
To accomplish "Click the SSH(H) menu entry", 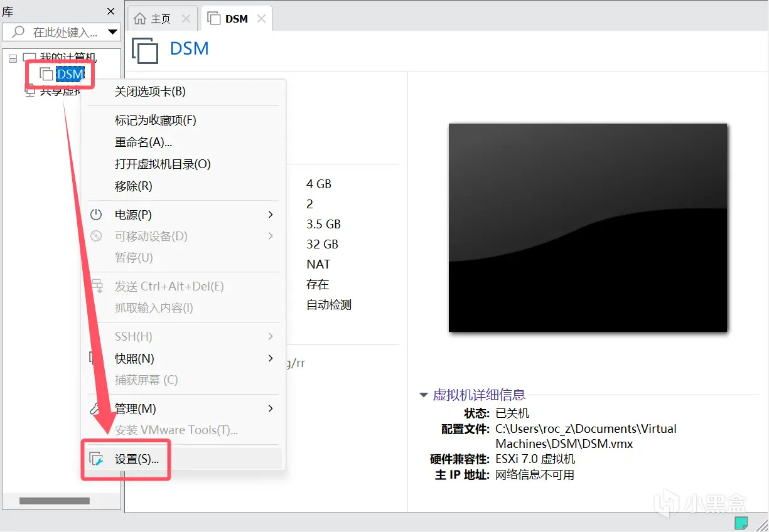I will click(x=183, y=336).
